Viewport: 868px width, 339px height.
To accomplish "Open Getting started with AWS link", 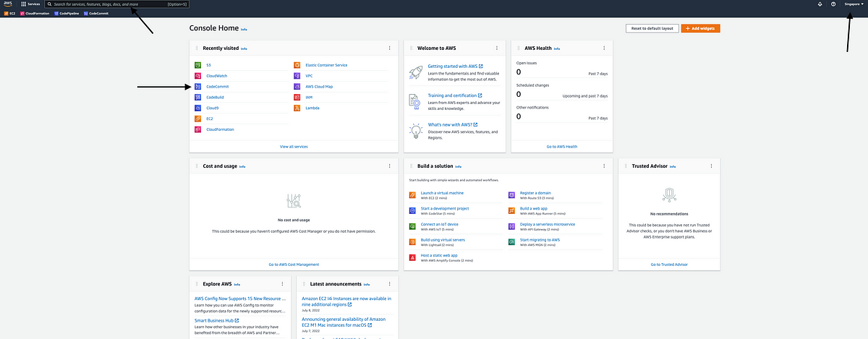I will 455,66.
